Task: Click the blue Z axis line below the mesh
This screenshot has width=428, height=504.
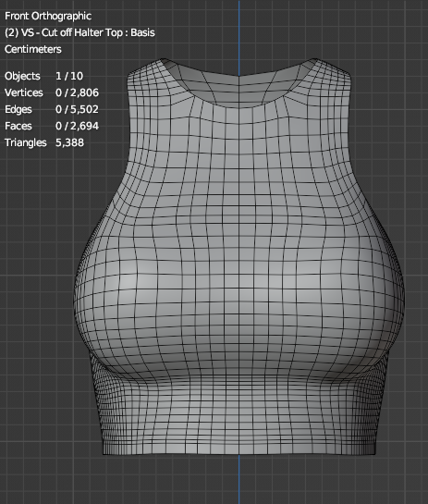Action: coord(239,479)
